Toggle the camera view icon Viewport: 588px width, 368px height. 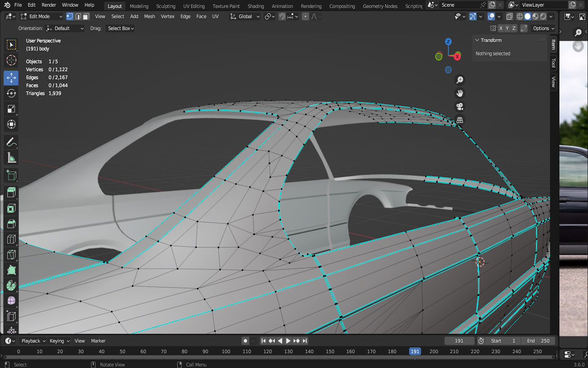[x=460, y=107]
